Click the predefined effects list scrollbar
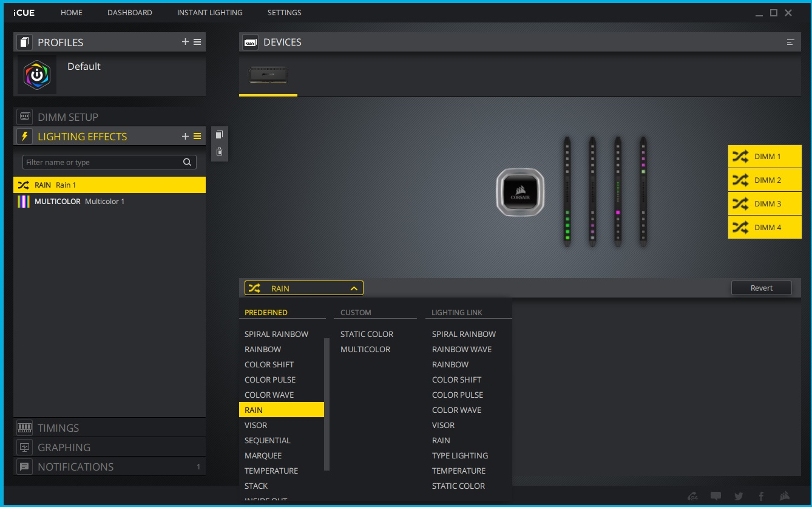 pos(326,404)
